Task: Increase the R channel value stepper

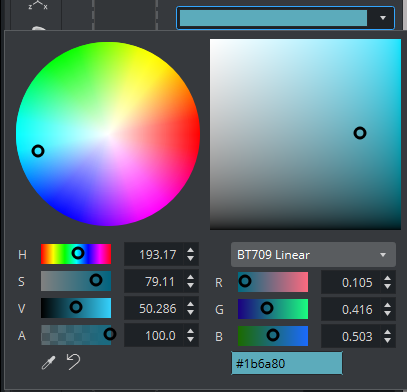Action: [387, 278]
